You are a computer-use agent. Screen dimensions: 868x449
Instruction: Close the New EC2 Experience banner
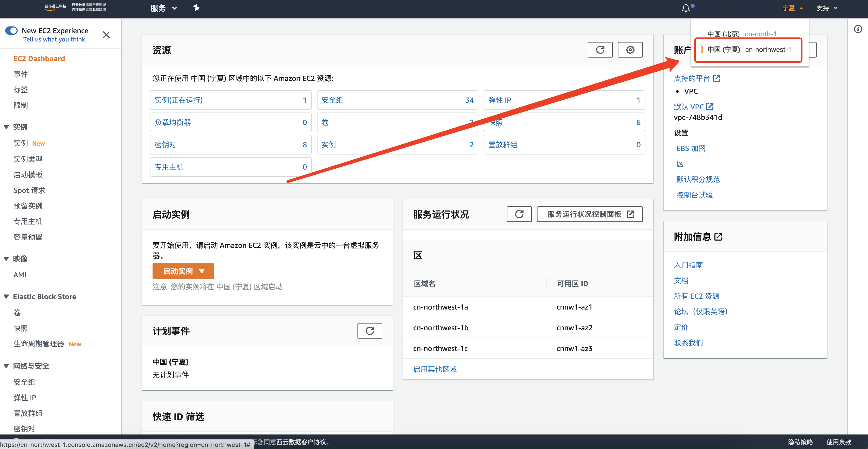(106, 35)
